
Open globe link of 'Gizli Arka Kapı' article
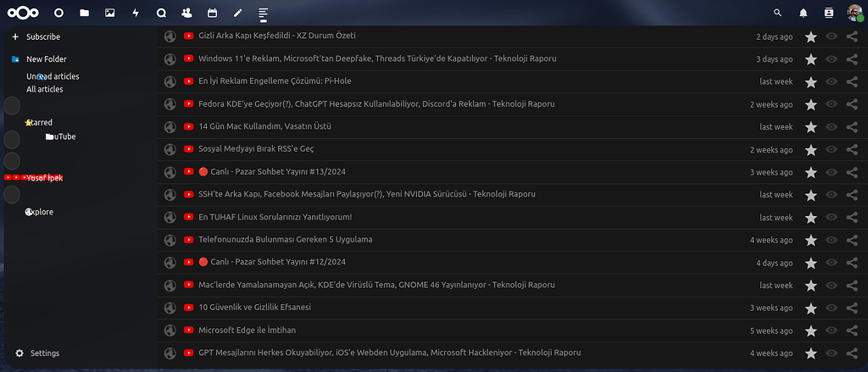click(170, 36)
